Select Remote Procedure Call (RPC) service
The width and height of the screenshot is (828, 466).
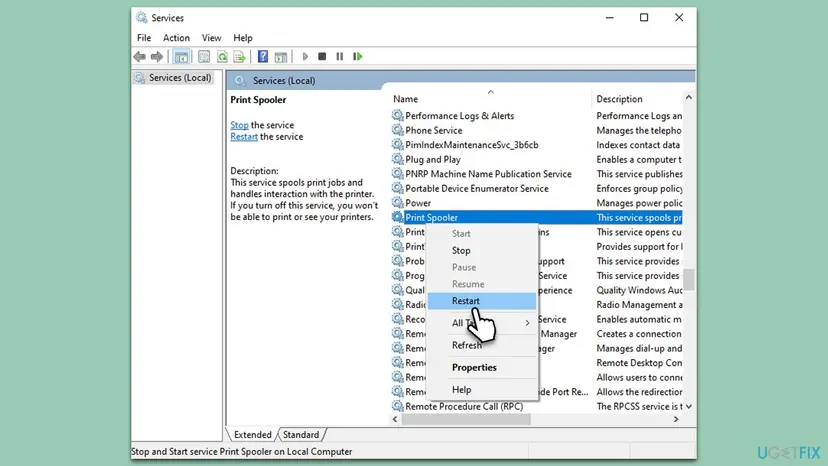[464, 406]
